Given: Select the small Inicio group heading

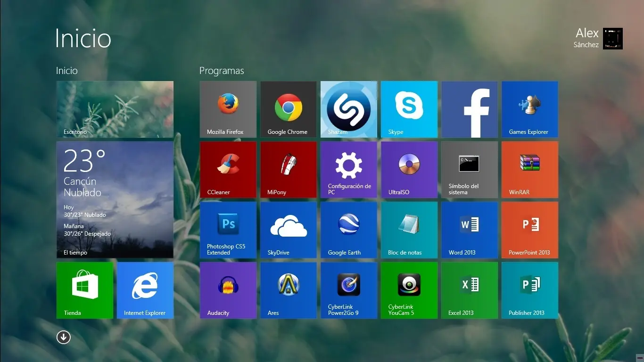Looking at the screenshot, I should tap(67, 71).
